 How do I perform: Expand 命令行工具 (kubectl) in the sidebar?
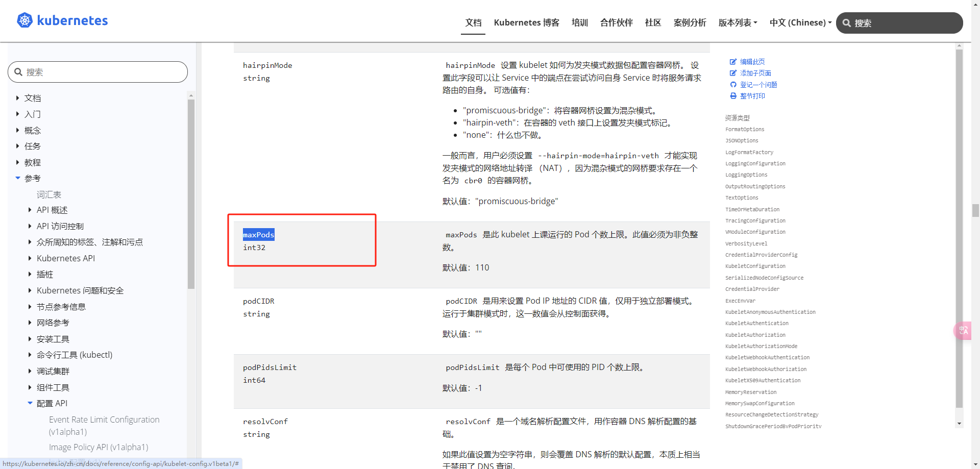30,355
